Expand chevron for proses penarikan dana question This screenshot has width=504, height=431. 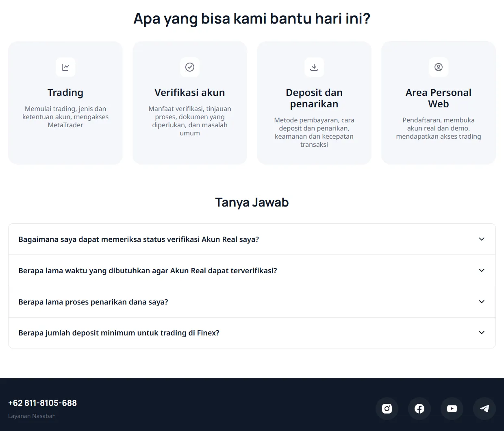(482, 302)
